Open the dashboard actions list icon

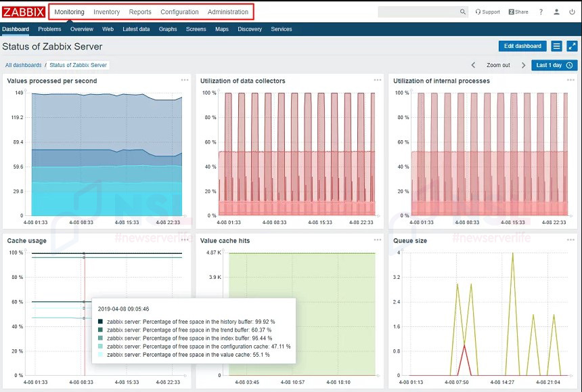(556, 46)
